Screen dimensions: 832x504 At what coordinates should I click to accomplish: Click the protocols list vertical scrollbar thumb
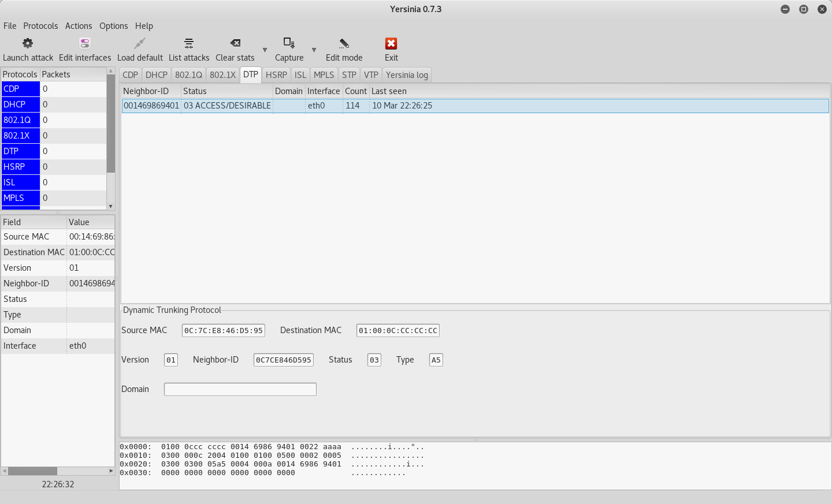111,124
